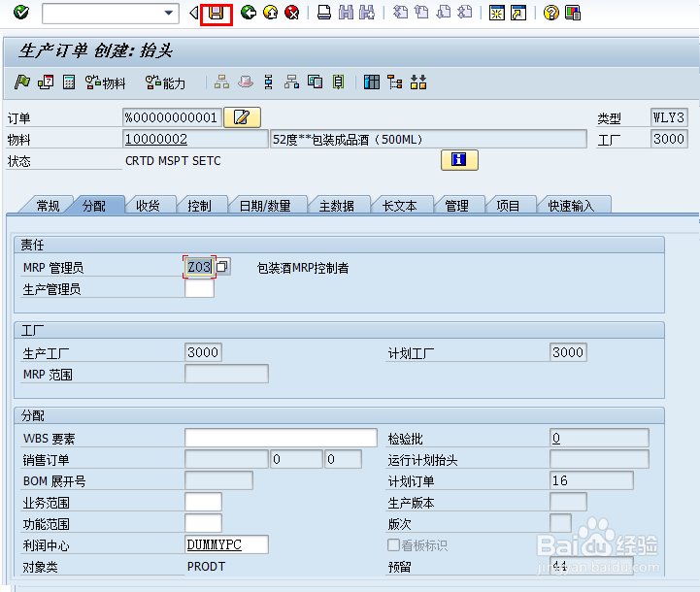Screen dimensions: 700x592
Task: Click the 功能范围 input field
Action: 203,523
